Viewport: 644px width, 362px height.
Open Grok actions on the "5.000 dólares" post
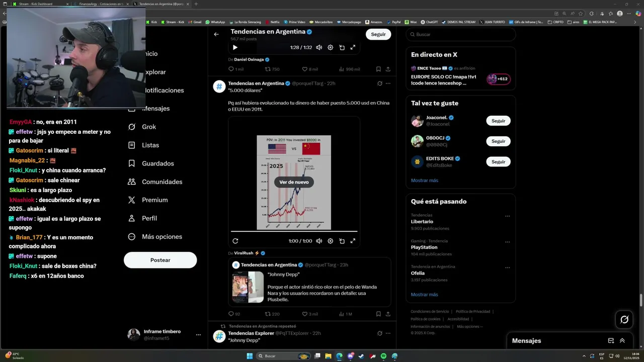pos(380,83)
